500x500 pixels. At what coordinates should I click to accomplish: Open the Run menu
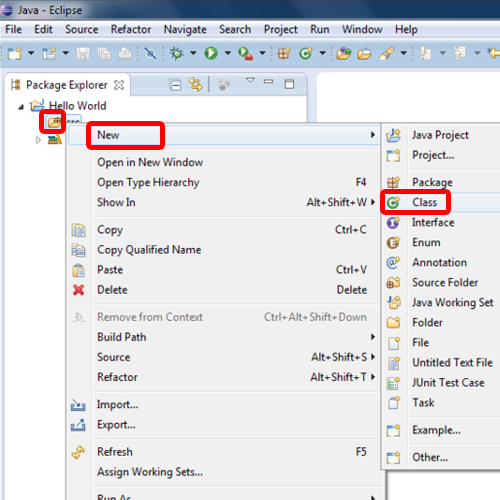click(x=320, y=29)
